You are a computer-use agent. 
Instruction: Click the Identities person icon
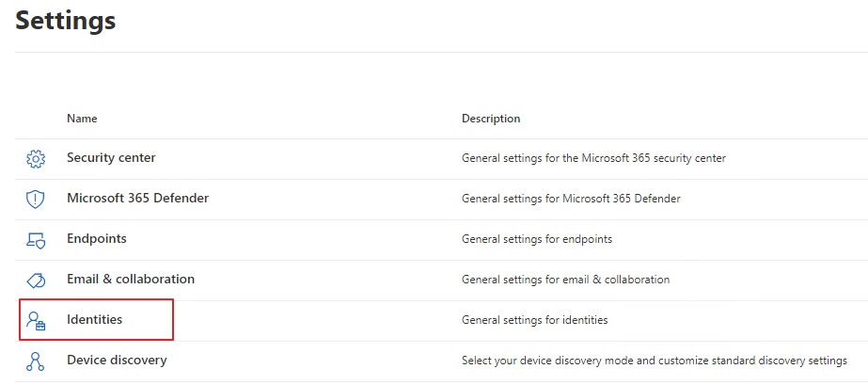(x=36, y=321)
